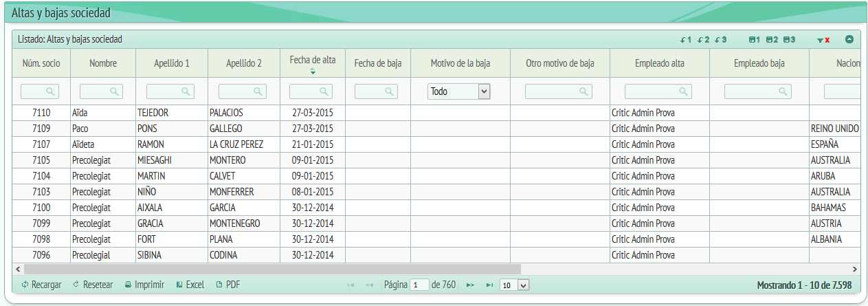Click the horizontal scrollbar right arrow
Image resolution: width=868 pixels, height=306 pixels.
tap(854, 269)
